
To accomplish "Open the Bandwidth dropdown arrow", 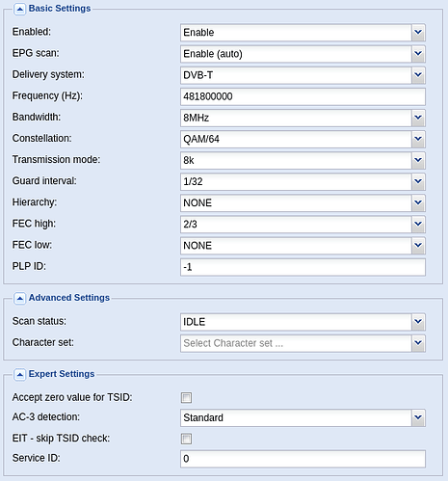I will (x=418, y=118).
